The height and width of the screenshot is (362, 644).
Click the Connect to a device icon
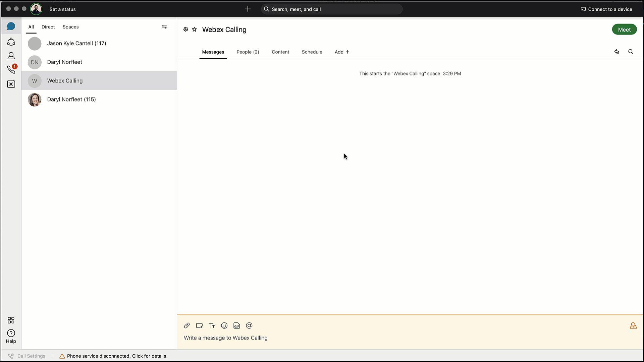[x=583, y=9]
